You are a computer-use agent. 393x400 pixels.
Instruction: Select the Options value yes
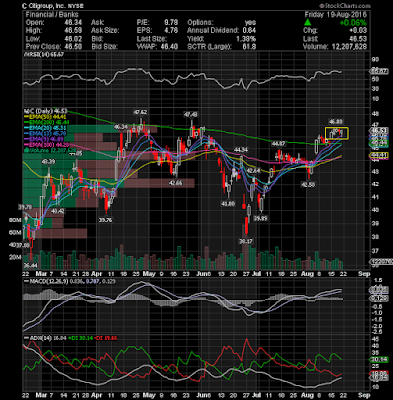point(250,23)
